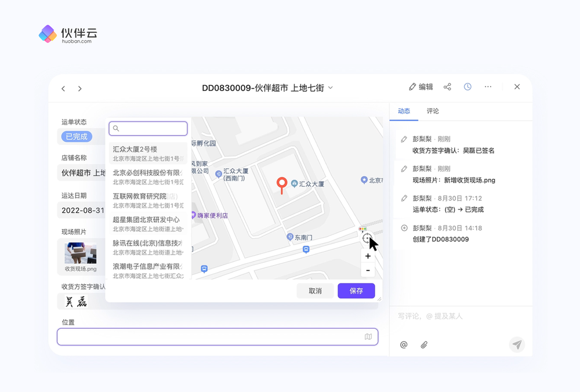The height and width of the screenshot is (392, 580).
Task: Click the 保存 button
Action: (x=356, y=291)
